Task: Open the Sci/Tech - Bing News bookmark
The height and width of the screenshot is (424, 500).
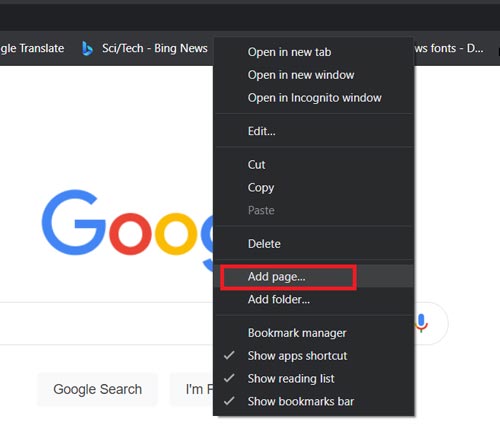Action: coord(145,49)
